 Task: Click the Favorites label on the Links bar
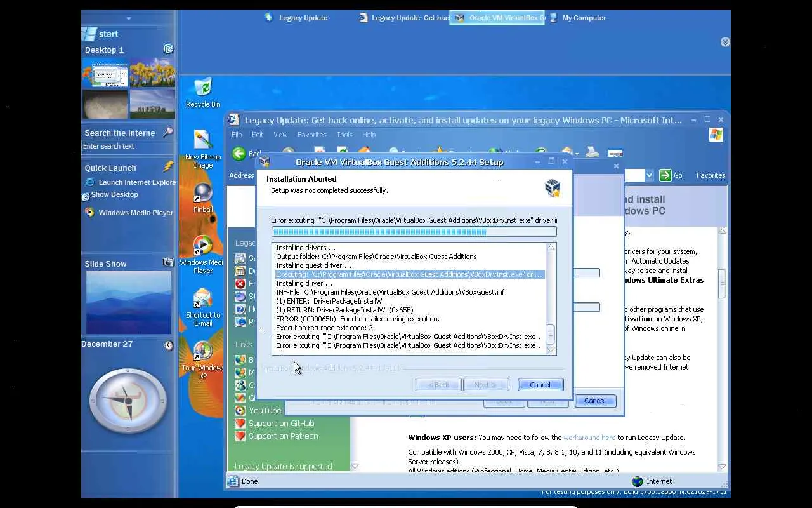[710, 175]
